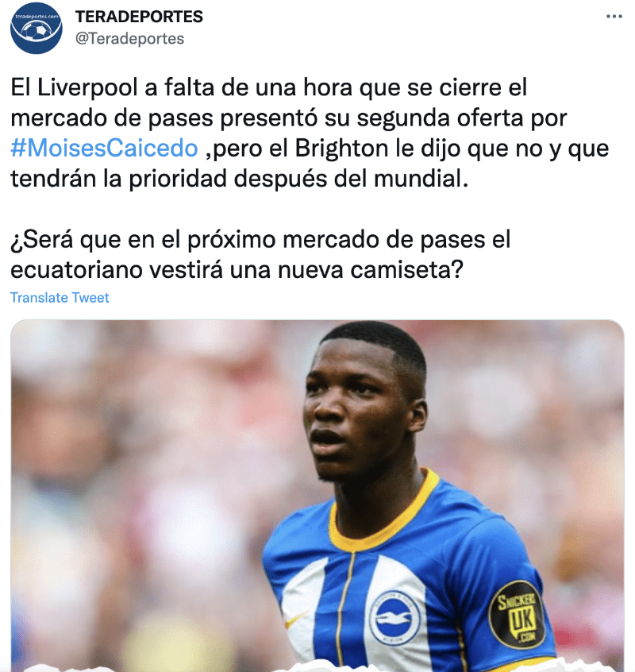Click the Nike swoosh on the shirt

click(x=297, y=620)
